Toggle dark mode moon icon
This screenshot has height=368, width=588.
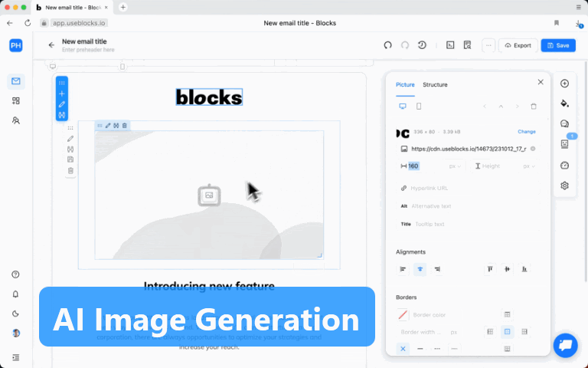point(15,314)
